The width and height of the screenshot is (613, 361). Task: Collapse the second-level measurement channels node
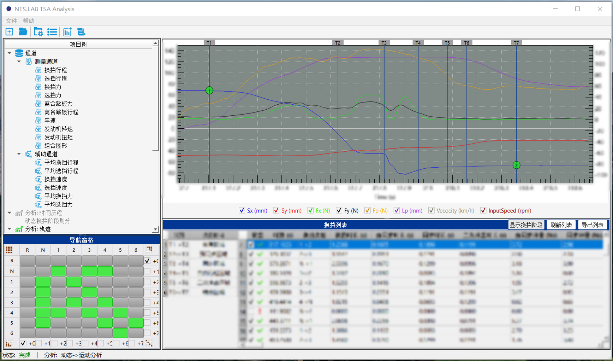pyautogui.click(x=19, y=61)
